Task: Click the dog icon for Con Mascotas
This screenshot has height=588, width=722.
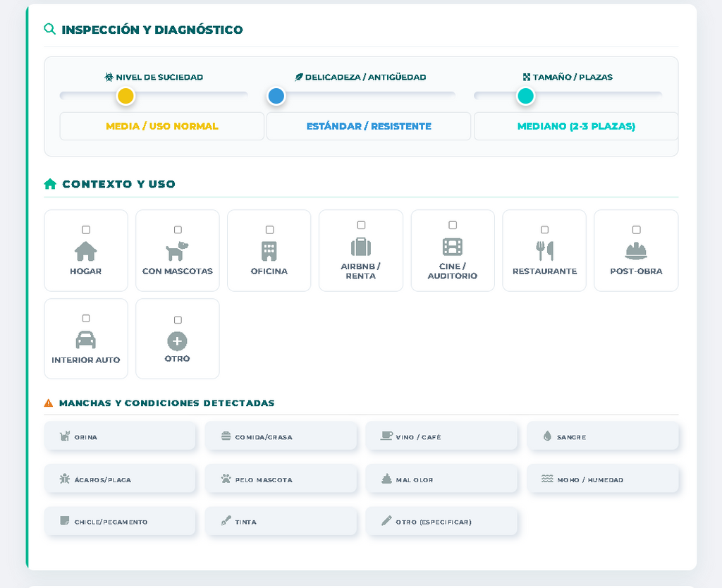Action: coord(177,251)
